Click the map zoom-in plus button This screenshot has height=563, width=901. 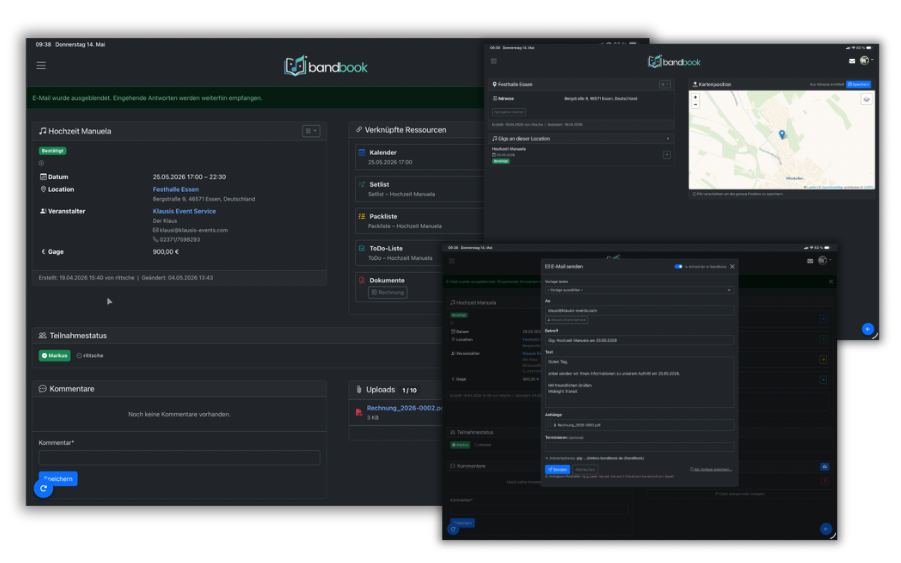click(x=695, y=98)
